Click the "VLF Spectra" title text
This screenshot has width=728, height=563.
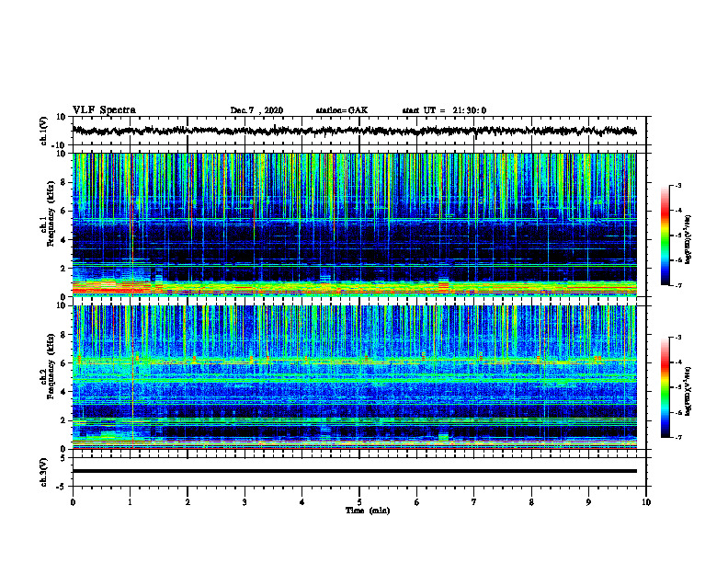104,110
